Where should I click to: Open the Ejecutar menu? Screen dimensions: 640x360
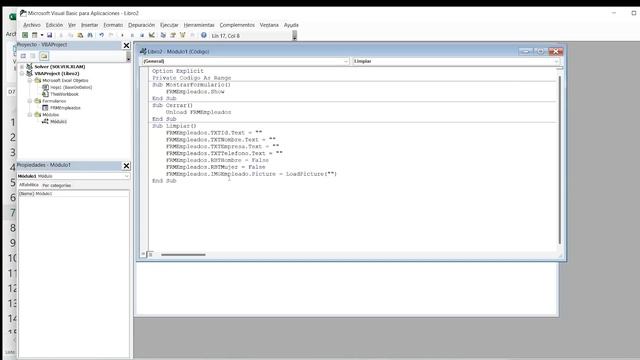(169, 25)
